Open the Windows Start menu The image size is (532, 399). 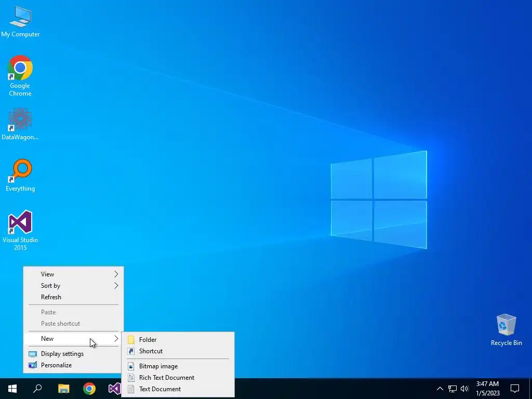(12, 389)
